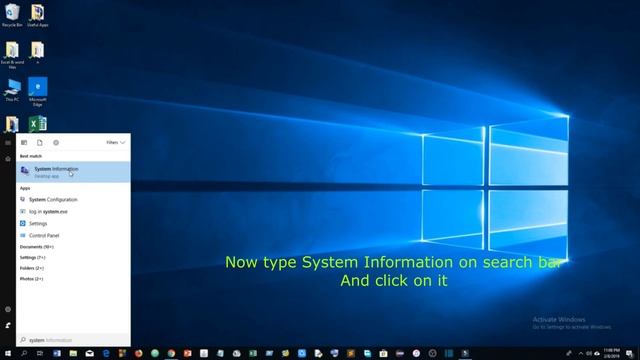Open the green round app on taskbar
The height and width of the screenshot is (360, 640).
(155, 353)
